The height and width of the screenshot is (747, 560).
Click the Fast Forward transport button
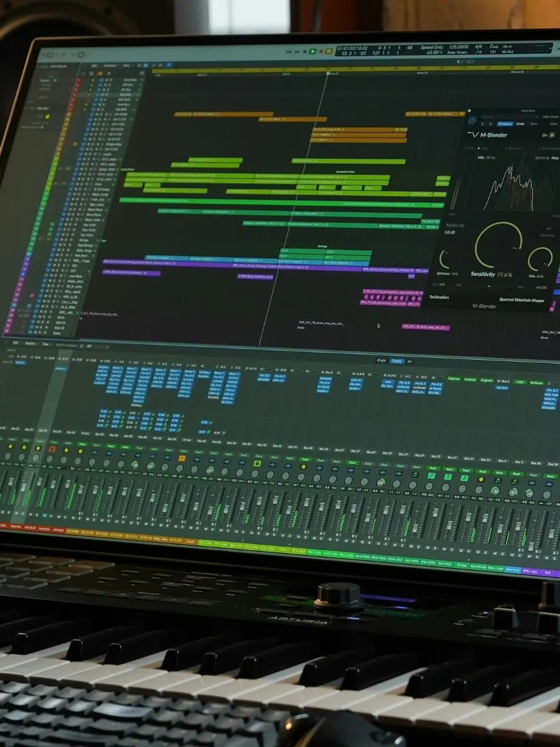pyautogui.click(x=297, y=52)
